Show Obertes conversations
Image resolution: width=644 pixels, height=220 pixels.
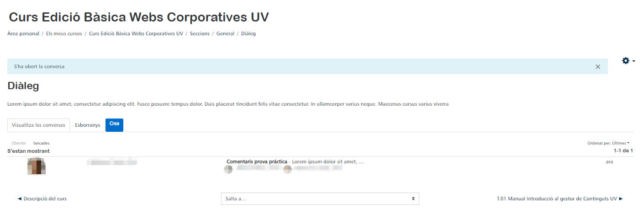(x=19, y=143)
